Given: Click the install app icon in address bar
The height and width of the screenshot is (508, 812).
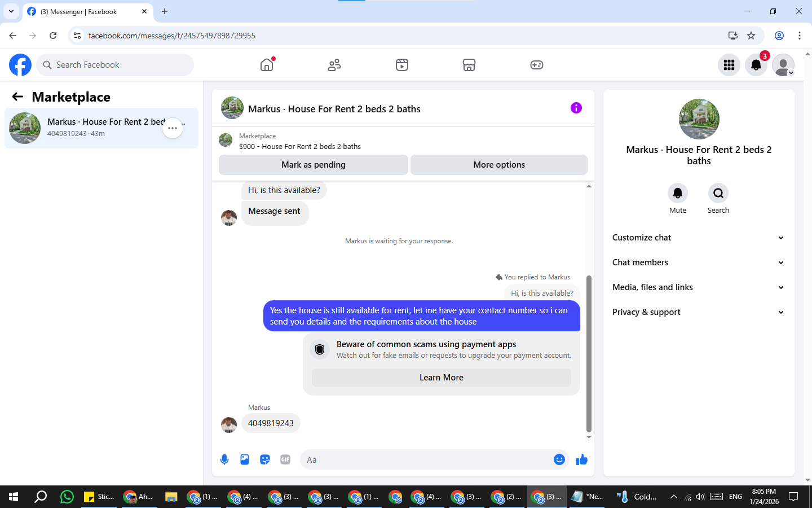Looking at the screenshot, I should coord(733,36).
